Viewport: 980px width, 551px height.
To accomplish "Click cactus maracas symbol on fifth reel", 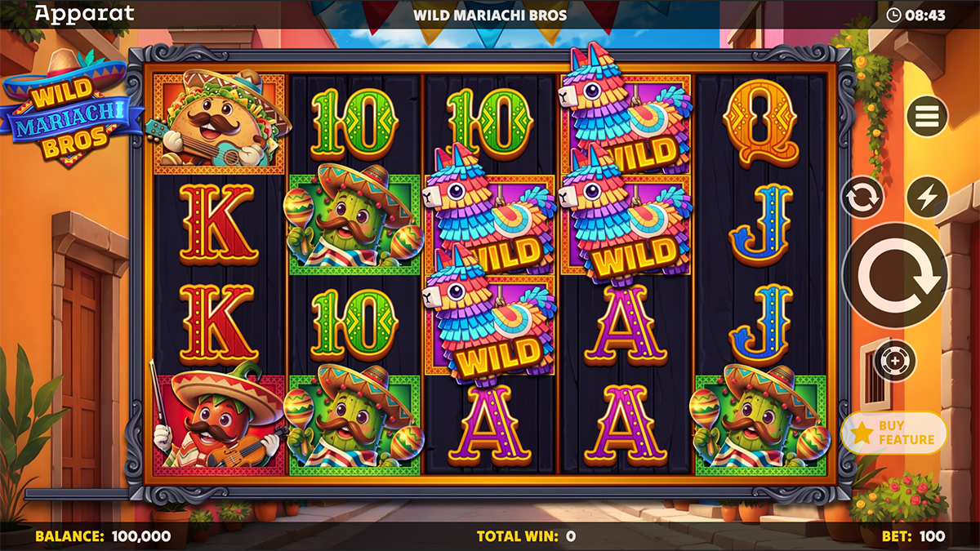I will pyautogui.click(x=760, y=423).
